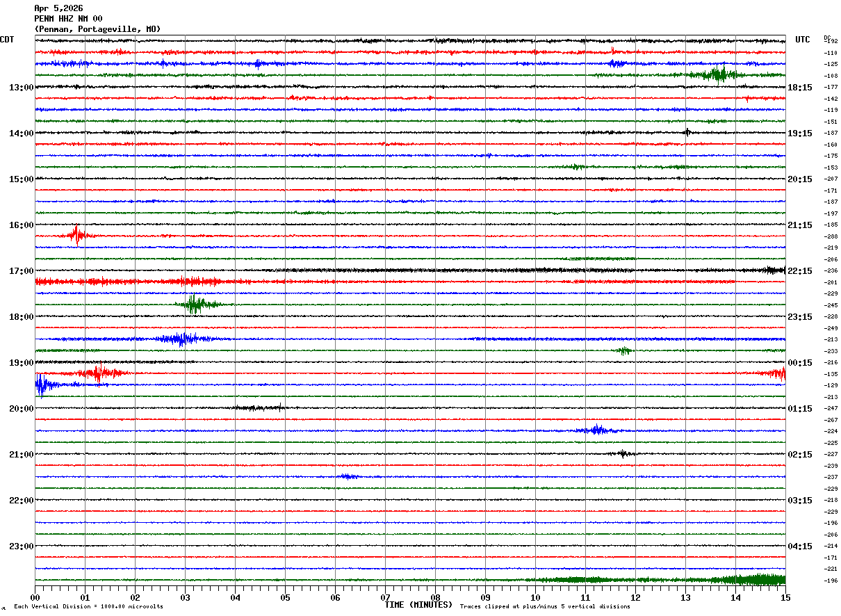
Task: Click the 17:00 CDT row label
Action: (x=21, y=271)
